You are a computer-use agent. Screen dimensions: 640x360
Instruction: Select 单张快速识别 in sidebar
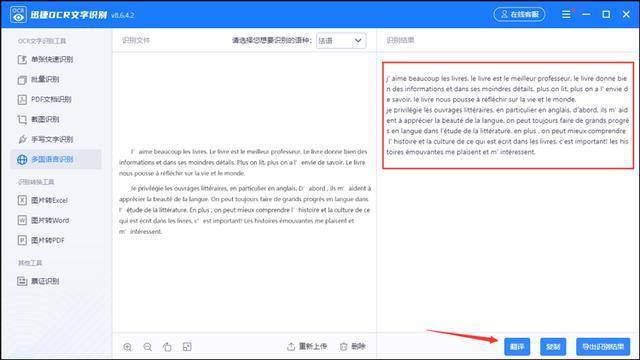(x=45, y=60)
